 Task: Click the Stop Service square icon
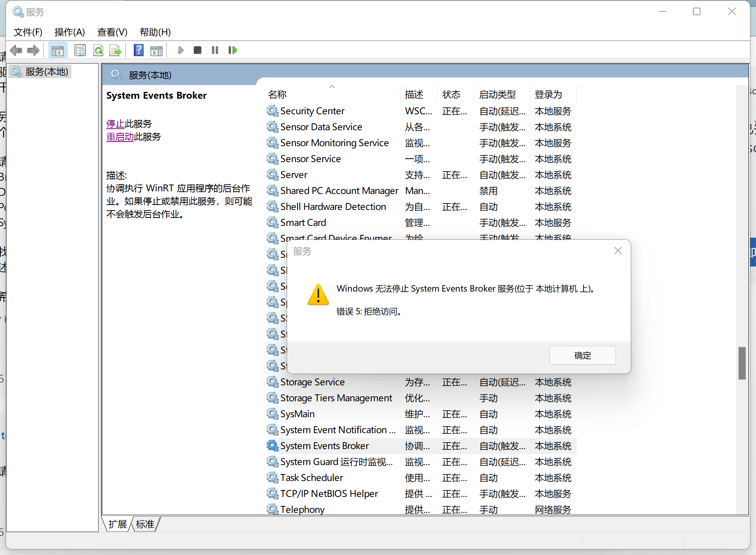(197, 50)
